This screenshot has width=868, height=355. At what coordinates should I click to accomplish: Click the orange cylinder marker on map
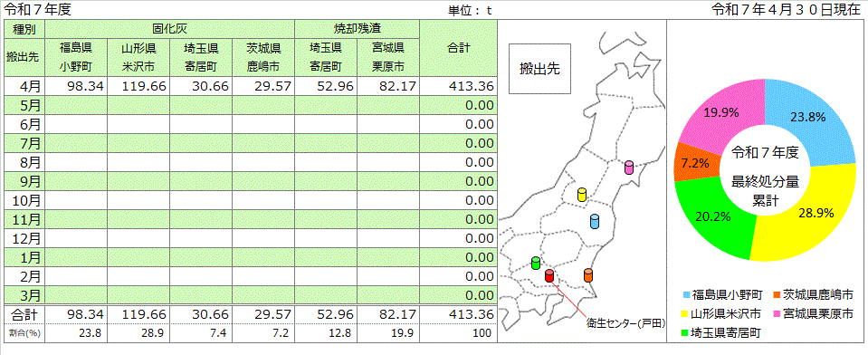pos(588,274)
